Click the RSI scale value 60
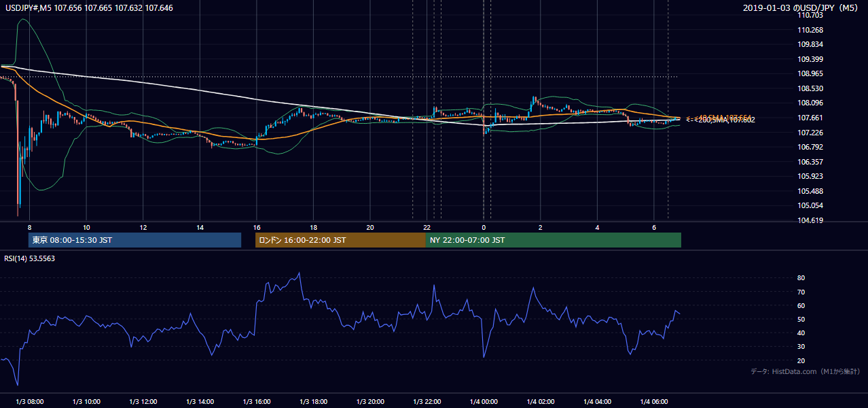This screenshot has width=868, height=408. click(x=801, y=305)
